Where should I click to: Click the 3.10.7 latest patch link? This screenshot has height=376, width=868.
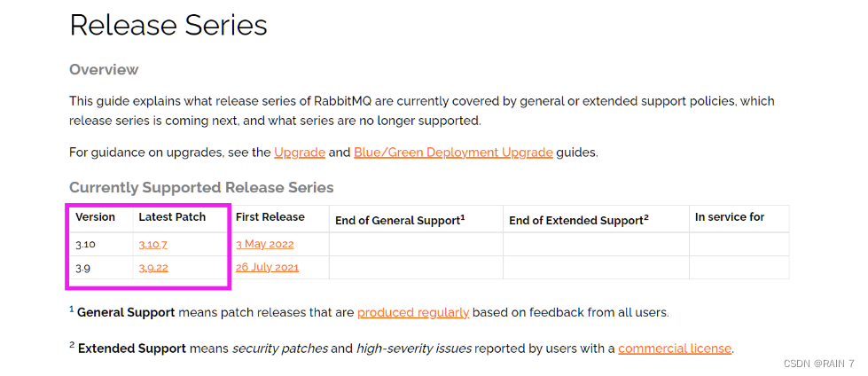coord(152,244)
